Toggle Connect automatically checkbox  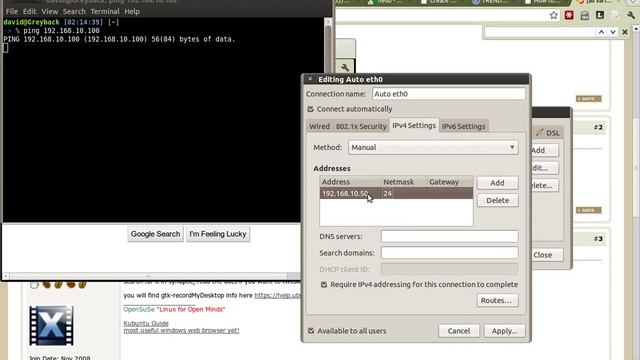(x=310, y=109)
